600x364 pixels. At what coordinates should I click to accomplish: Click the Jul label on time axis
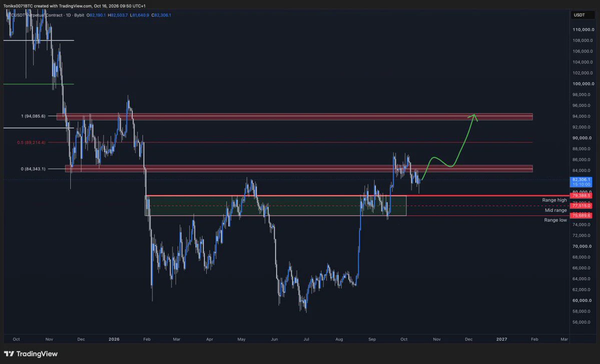306,339
